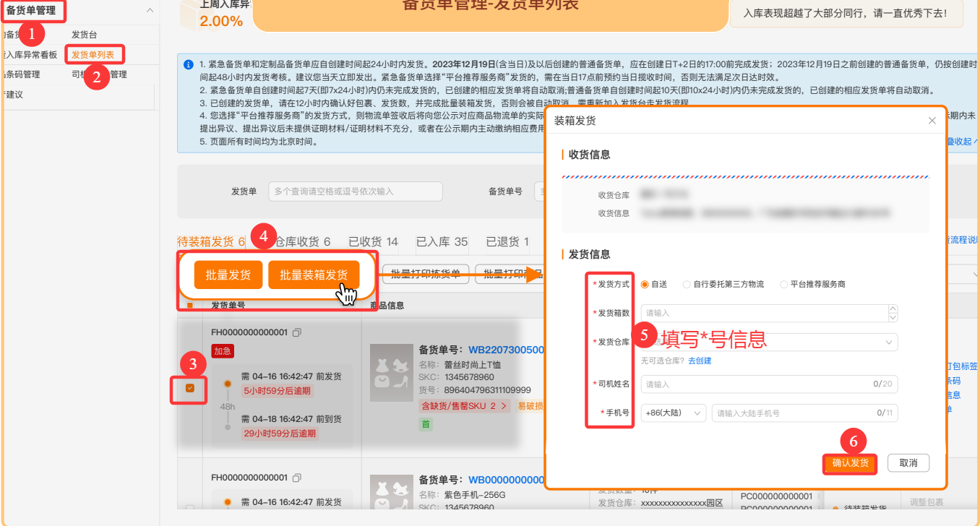Open the 入库异常看板 sidebar item
Viewport: 980px width, 526px height.
point(29,54)
